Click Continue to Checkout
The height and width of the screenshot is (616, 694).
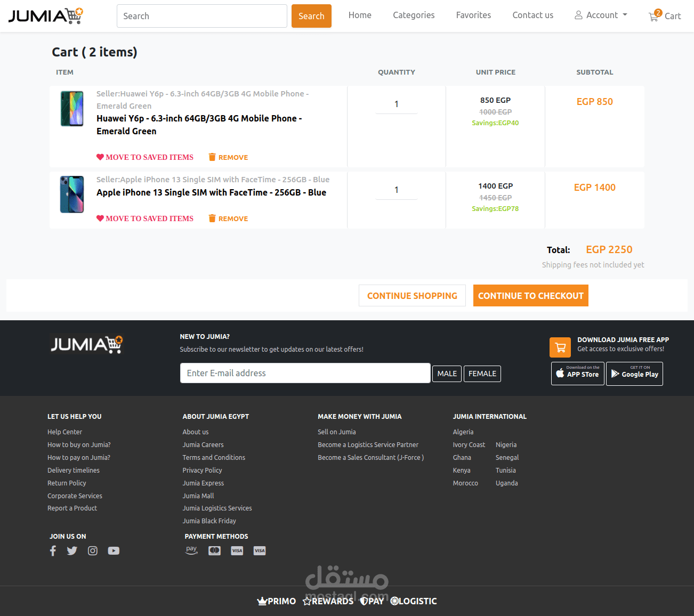[x=530, y=295]
